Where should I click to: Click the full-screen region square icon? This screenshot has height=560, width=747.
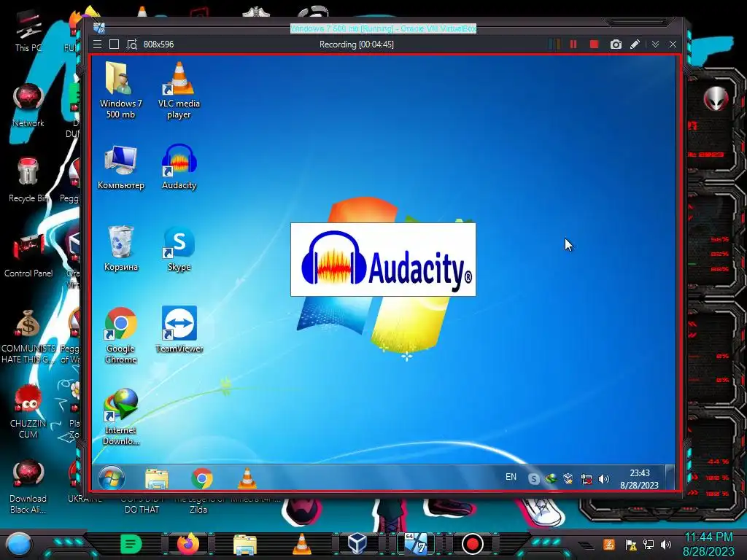point(114,44)
